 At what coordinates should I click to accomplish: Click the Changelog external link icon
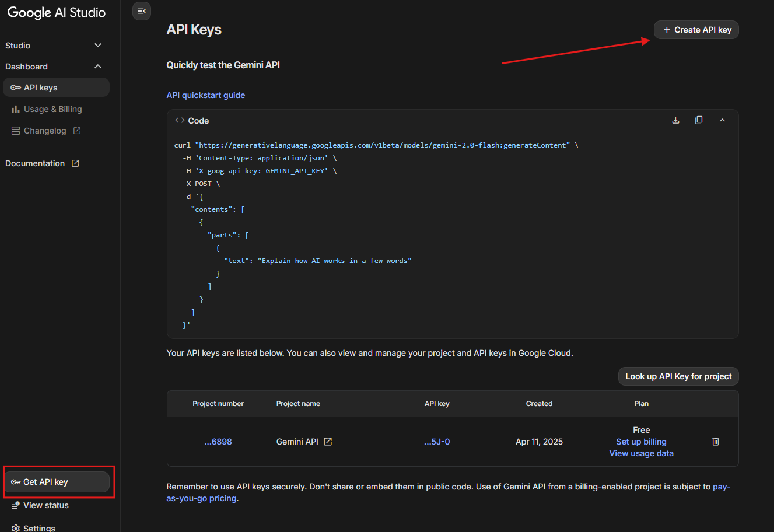(77, 131)
